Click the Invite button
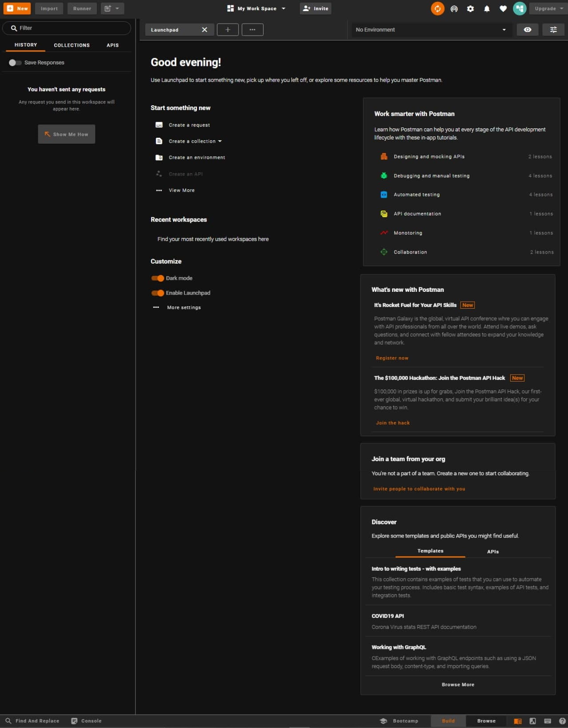Image resolution: width=568 pixels, height=728 pixels. tap(316, 8)
